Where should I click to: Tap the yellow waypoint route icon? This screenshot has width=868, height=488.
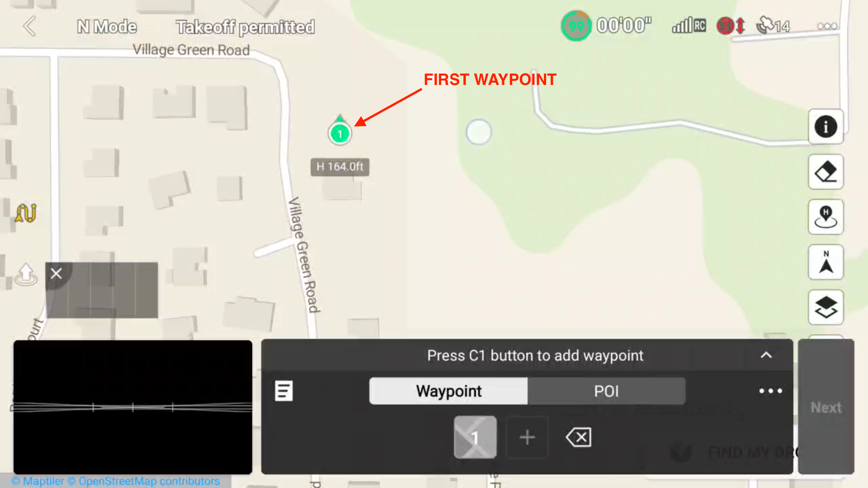pos(26,213)
